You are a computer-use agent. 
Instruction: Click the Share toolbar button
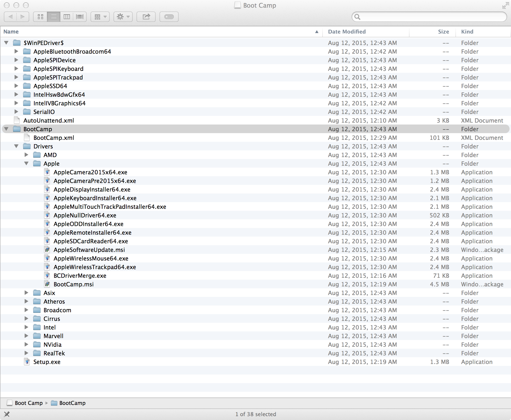[x=146, y=17]
